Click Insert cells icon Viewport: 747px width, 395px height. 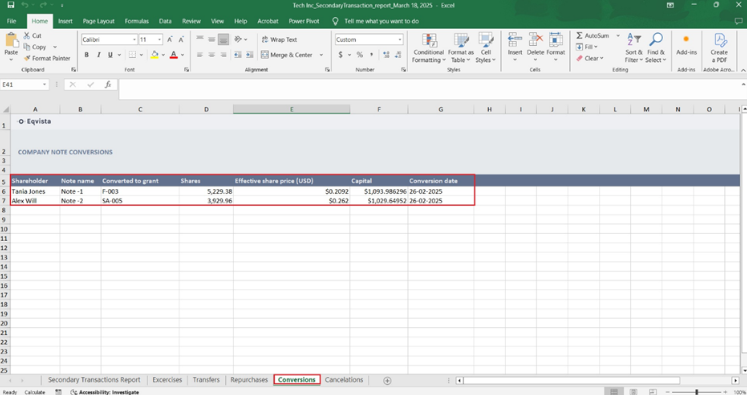(x=515, y=40)
